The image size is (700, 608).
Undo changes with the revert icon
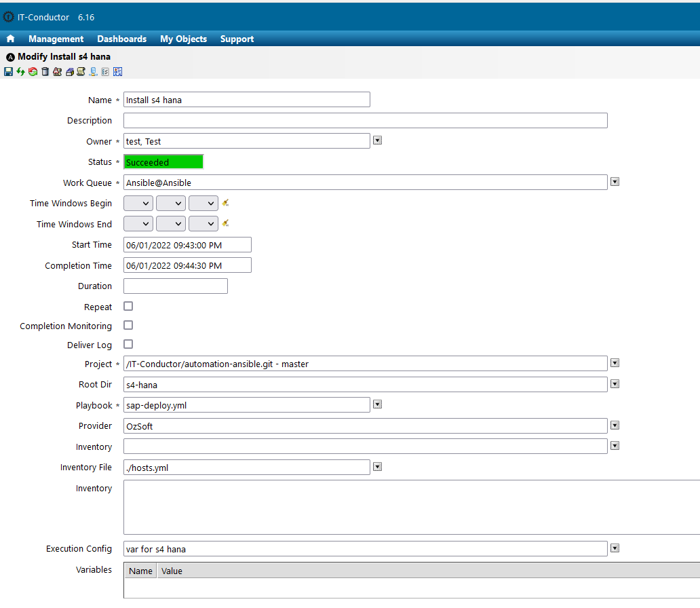[33, 71]
